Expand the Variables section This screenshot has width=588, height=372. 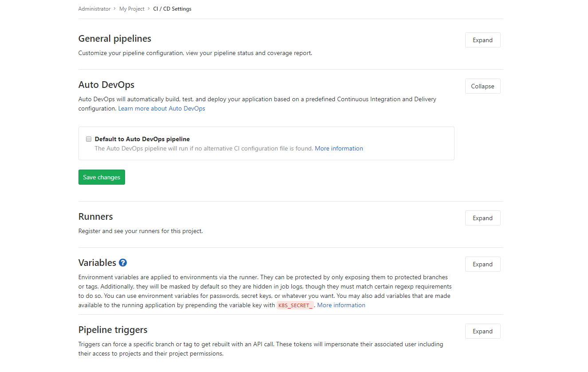[x=482, y=264]
